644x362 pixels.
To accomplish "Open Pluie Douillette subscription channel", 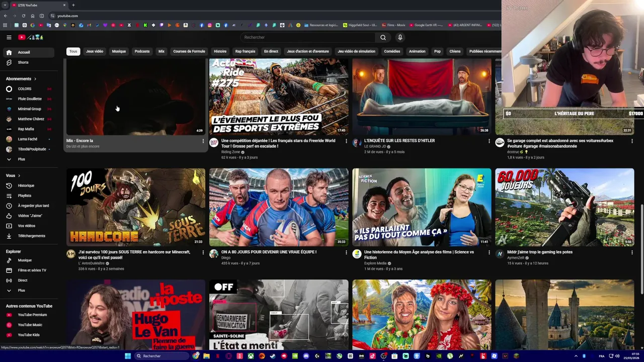I will pos(30,99).
